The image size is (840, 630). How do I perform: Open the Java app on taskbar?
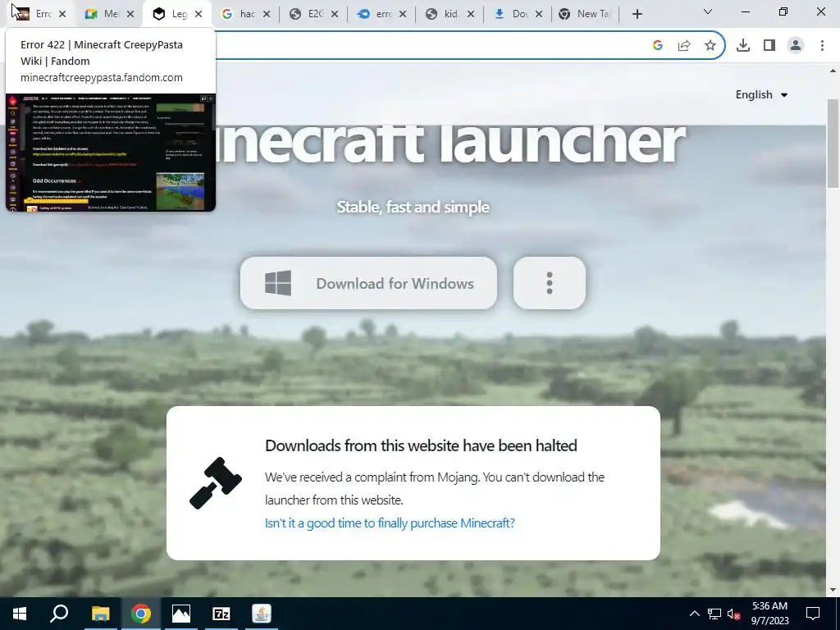point(262,614)
